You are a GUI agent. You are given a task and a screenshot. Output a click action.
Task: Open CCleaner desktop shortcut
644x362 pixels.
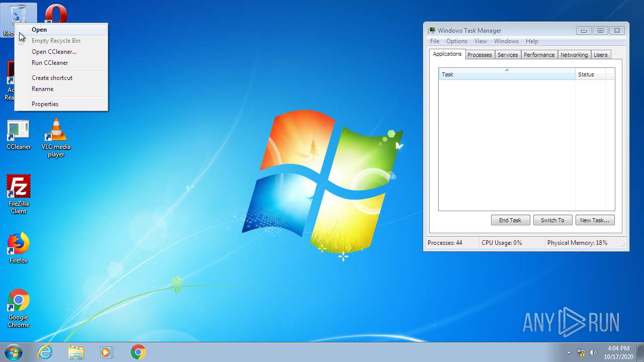point(19,135)
